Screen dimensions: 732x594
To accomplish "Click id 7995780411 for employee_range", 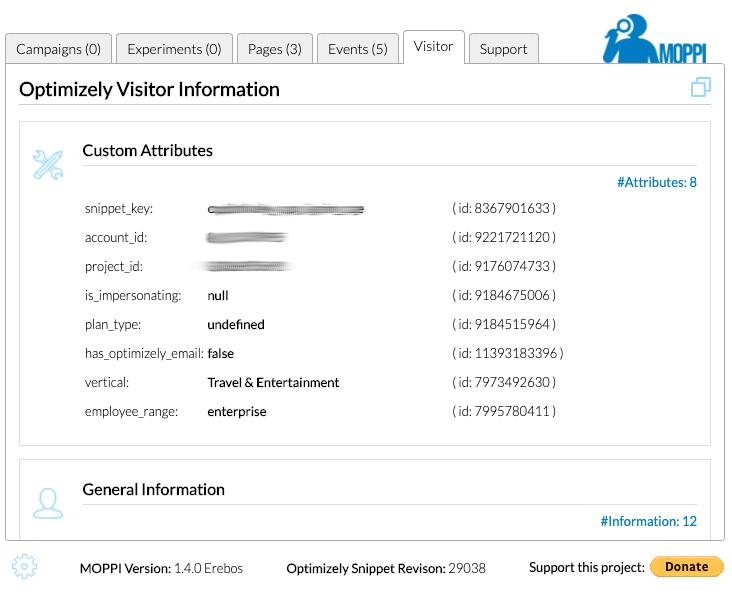I will 504,411.
